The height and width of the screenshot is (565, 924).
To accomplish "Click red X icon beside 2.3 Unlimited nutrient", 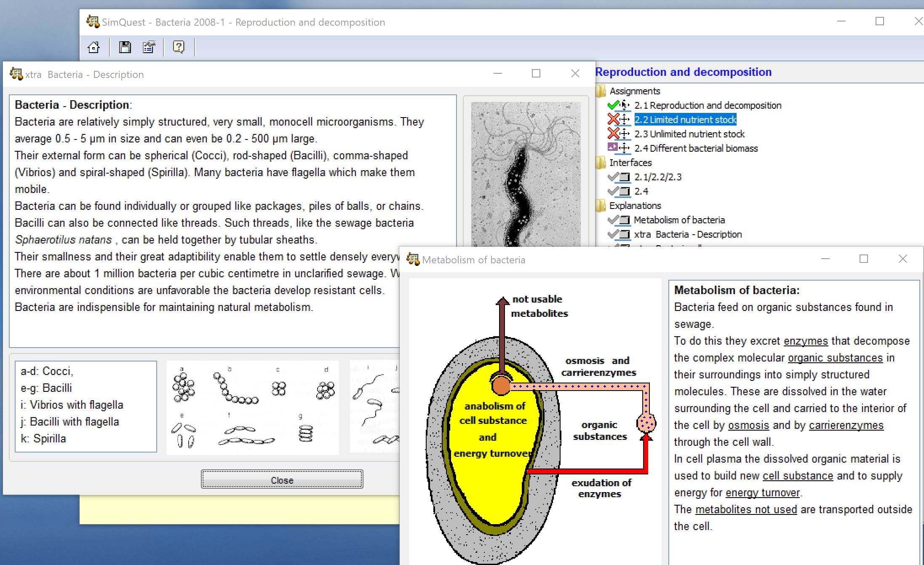I will pyautogui.click(x=613, y=134).
